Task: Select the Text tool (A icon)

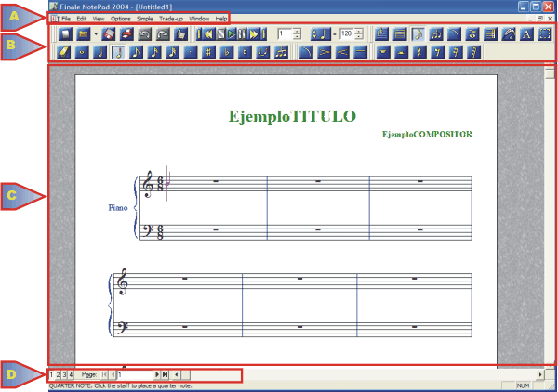Action: tap(526, 34)
